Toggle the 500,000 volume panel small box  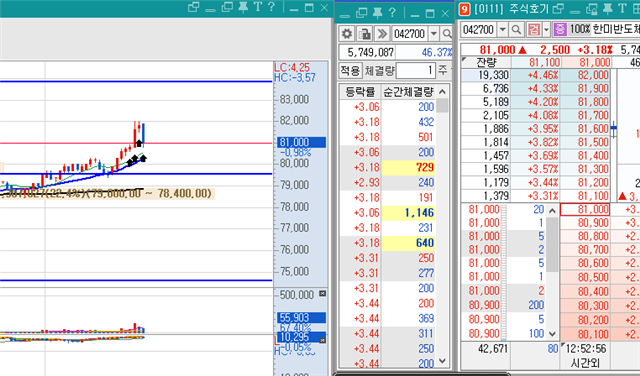pos(322,294)
